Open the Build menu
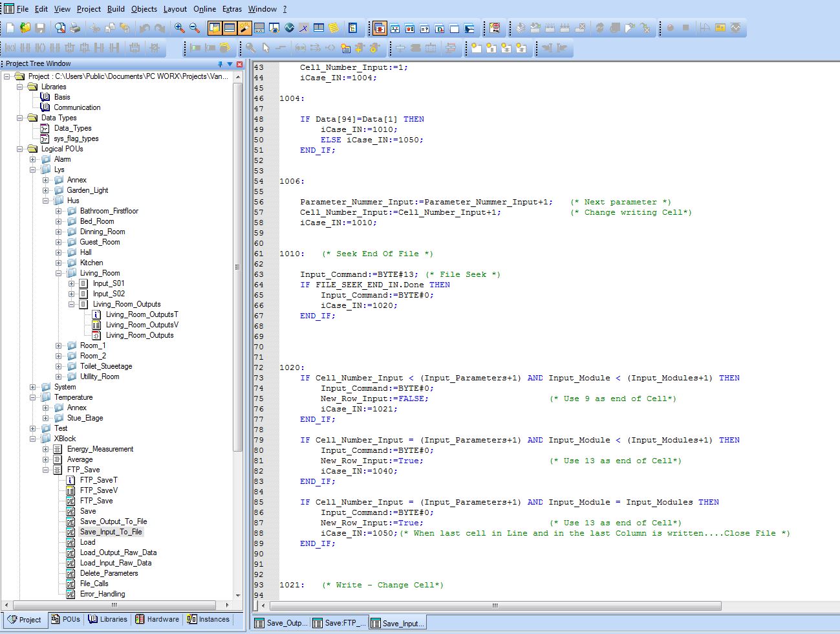Viewport: 840px width, 634px height. pyautogui.click(x=116, y=9)
